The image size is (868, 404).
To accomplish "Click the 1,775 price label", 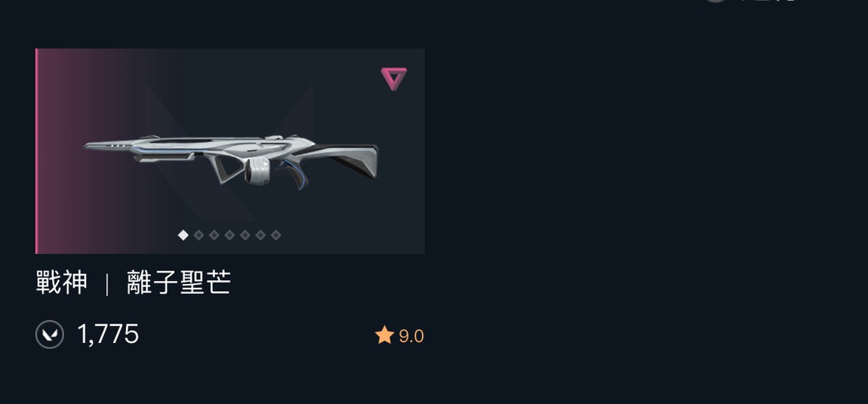I will (108, 335).
